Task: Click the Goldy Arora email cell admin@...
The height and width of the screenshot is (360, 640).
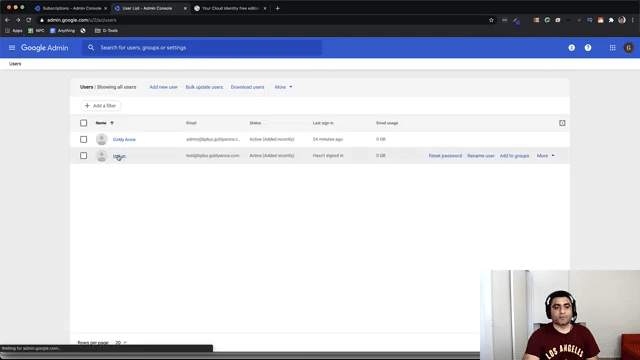Action: pyautogui.click(x=213, y=139)
